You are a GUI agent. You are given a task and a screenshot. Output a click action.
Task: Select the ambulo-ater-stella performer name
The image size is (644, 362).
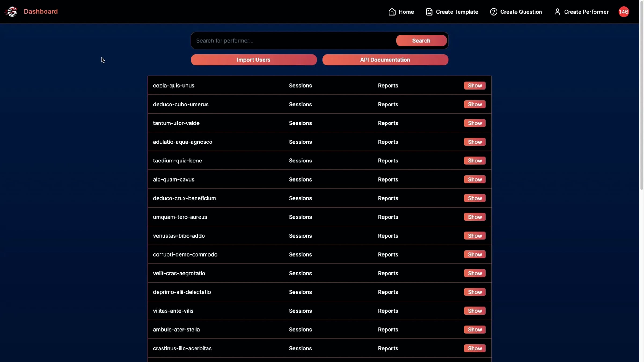(176, 330)
